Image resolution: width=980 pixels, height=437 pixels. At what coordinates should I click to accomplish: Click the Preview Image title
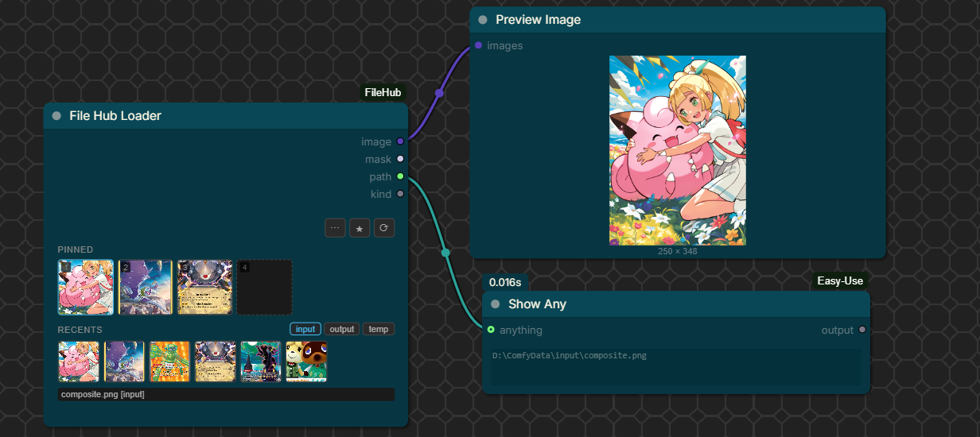click(539, 19)
